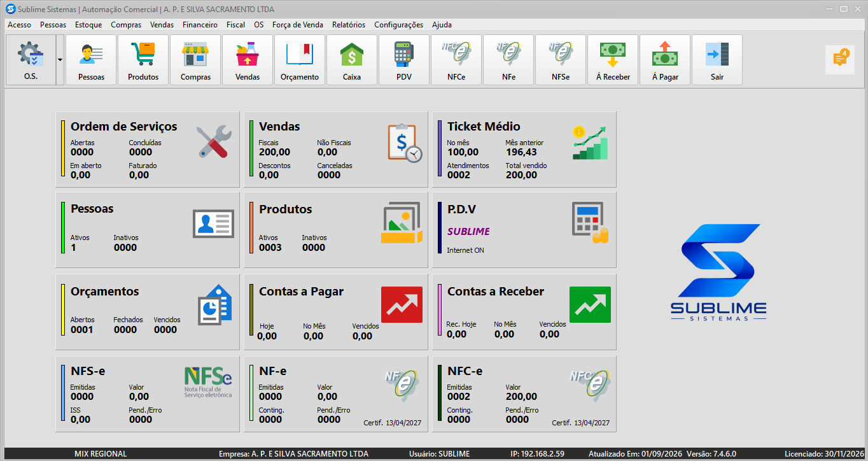
Task: Click the calculator icon in P.D.V card
Action: coord(590,222)
